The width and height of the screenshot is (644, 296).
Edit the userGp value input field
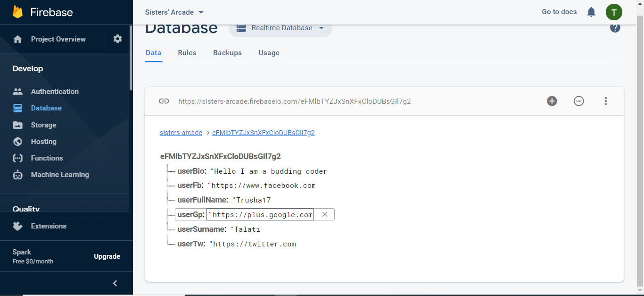coord(260,215)
